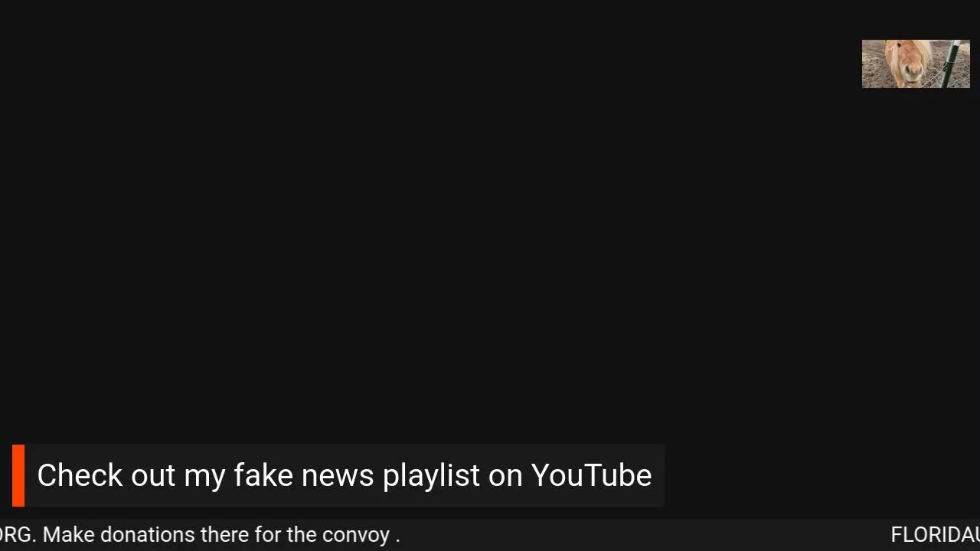Viewport: 980px width, 551px height.
Task: Click the 'FLORIDA' scrolling ticker text
Action: [x=936, y=534]
